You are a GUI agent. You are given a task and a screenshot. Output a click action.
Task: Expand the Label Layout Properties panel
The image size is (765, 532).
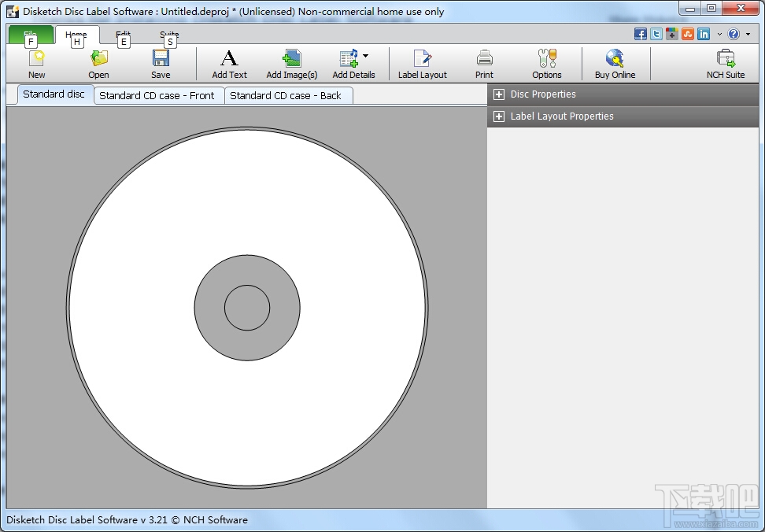[499, 116]
